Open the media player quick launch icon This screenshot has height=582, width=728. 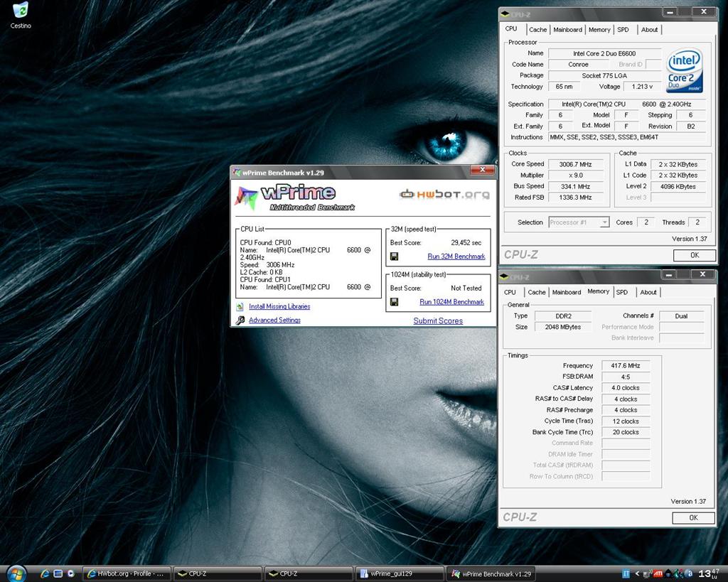70,573
